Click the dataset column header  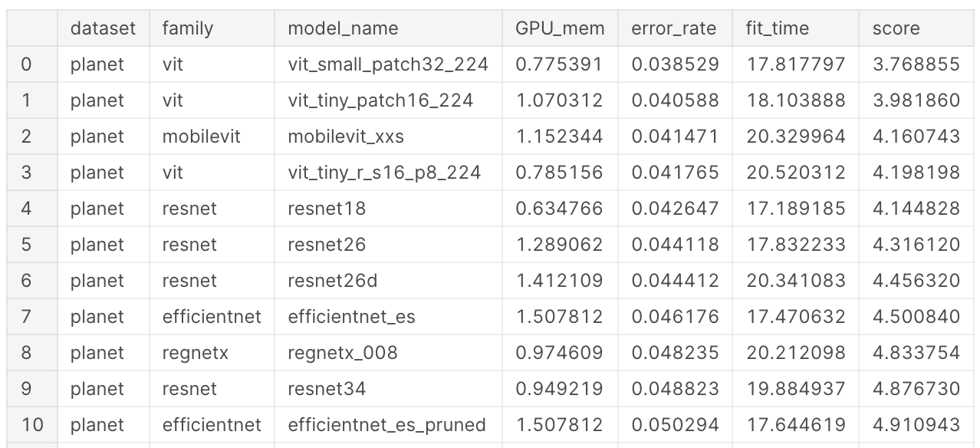[103, 28]
